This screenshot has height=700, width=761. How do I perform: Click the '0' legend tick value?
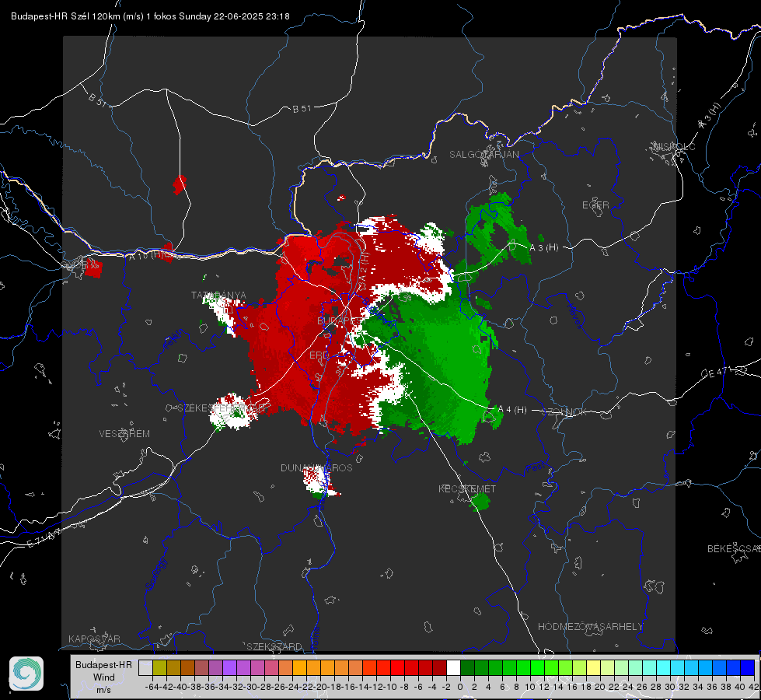460,687
